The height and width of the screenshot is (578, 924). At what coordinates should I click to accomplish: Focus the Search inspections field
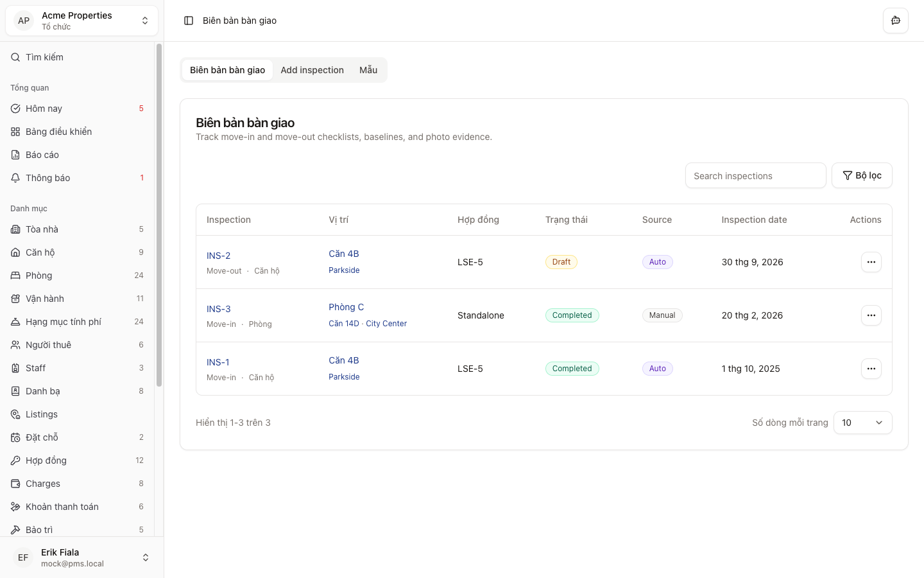[x=755, y=176]
